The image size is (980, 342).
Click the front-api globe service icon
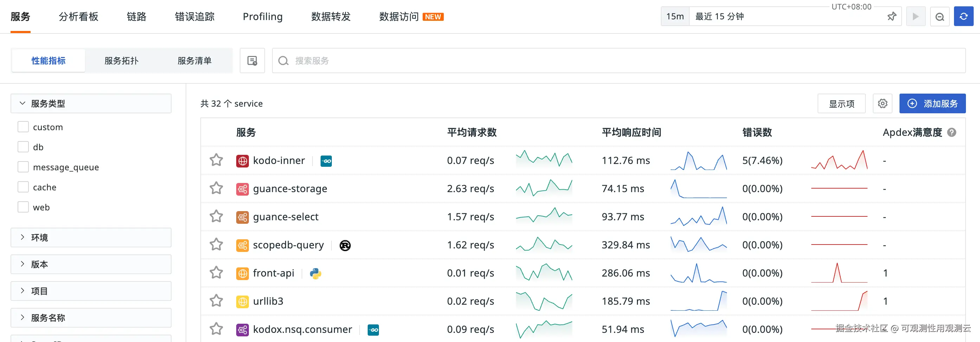(x=242, y=273)
